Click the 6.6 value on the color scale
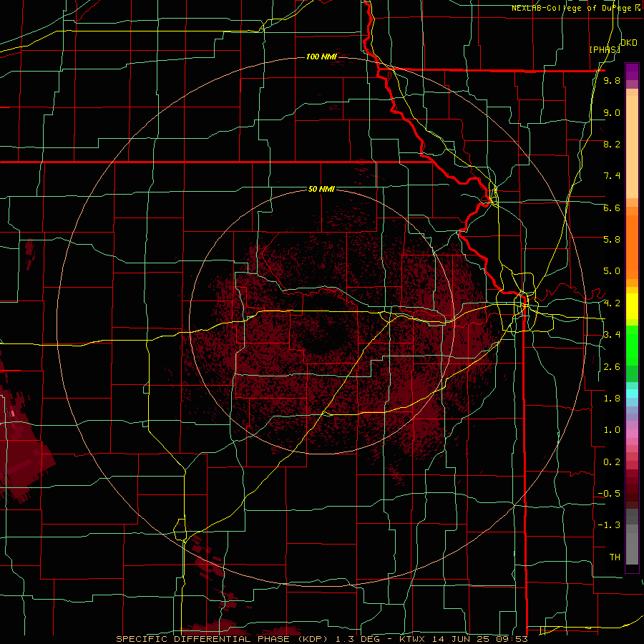 [x=612, y=208]
